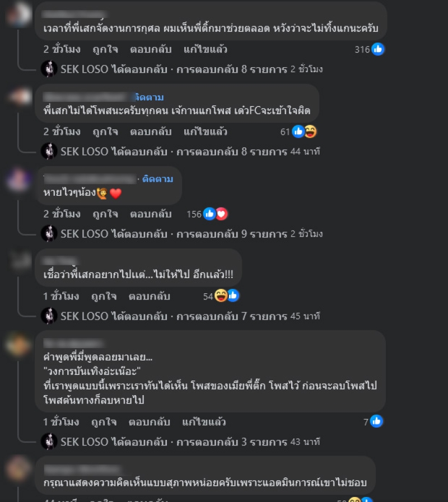Click SEK LOSO avatar under first comment

49,68
